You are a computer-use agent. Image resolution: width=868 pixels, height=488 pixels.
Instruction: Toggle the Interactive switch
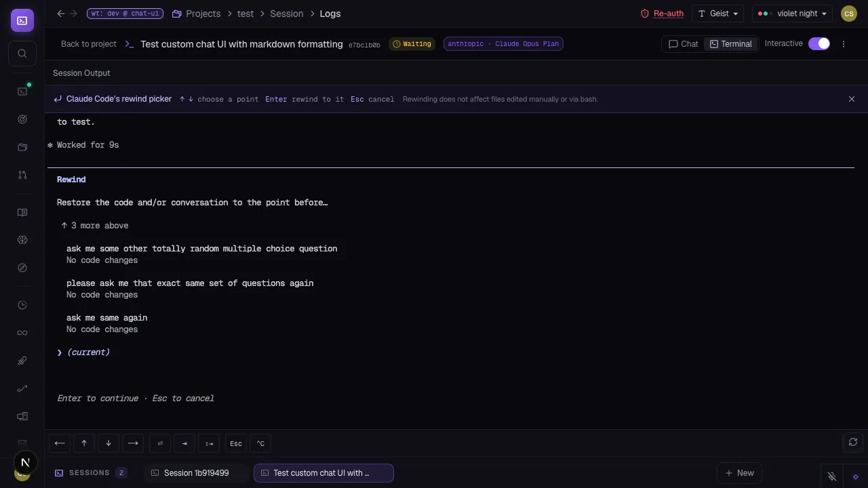819,43
